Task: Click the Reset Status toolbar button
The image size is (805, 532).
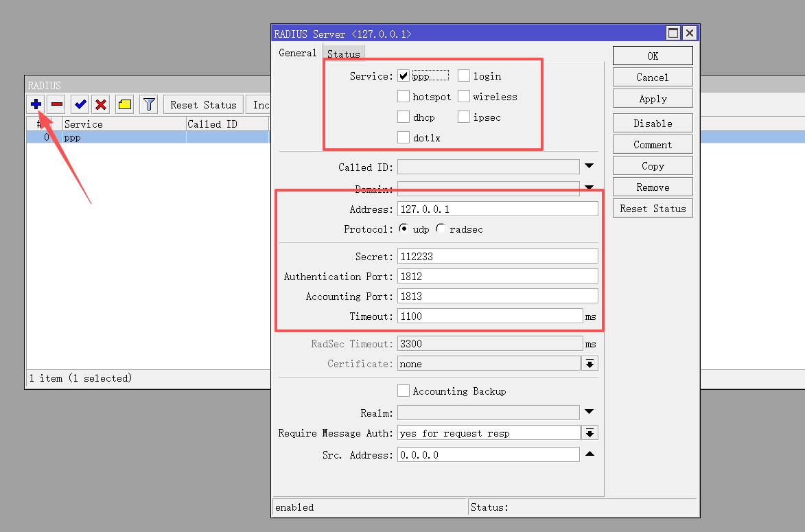Action: [x=203, y=104]
